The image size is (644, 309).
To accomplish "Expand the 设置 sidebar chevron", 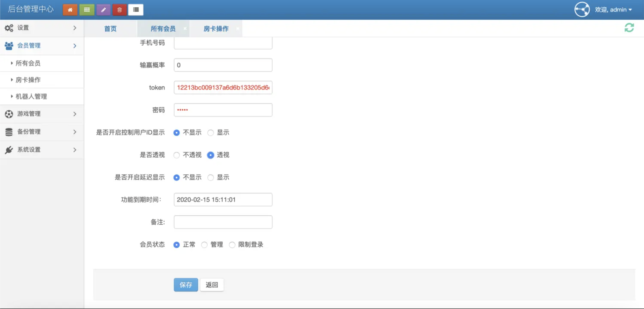I will [75, 28].
